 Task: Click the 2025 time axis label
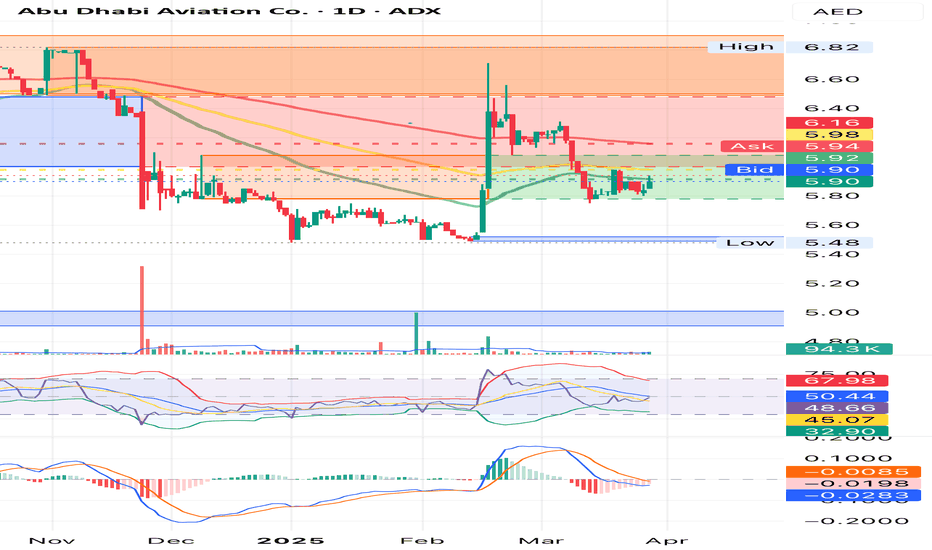(291, 540)
